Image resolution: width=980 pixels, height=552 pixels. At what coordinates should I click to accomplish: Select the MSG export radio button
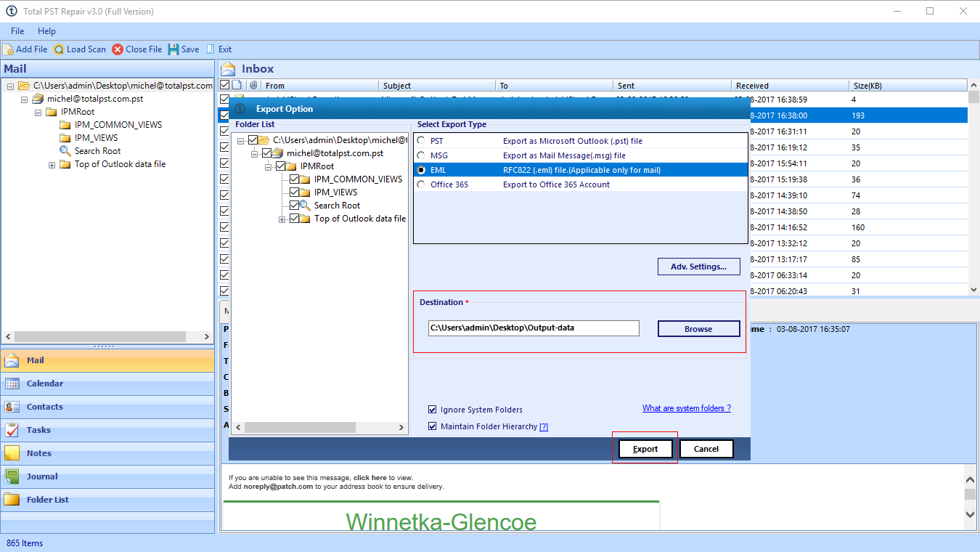[x=421, y=155]
